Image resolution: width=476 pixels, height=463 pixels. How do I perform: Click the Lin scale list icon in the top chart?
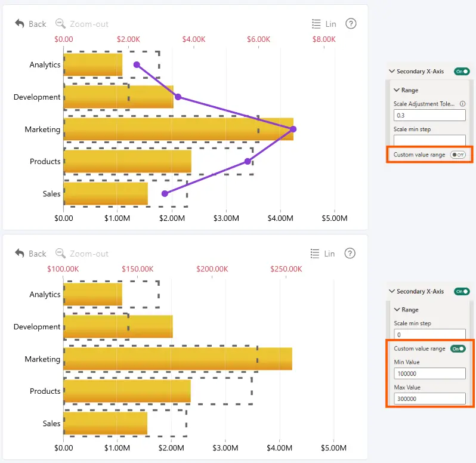(316, 24)
